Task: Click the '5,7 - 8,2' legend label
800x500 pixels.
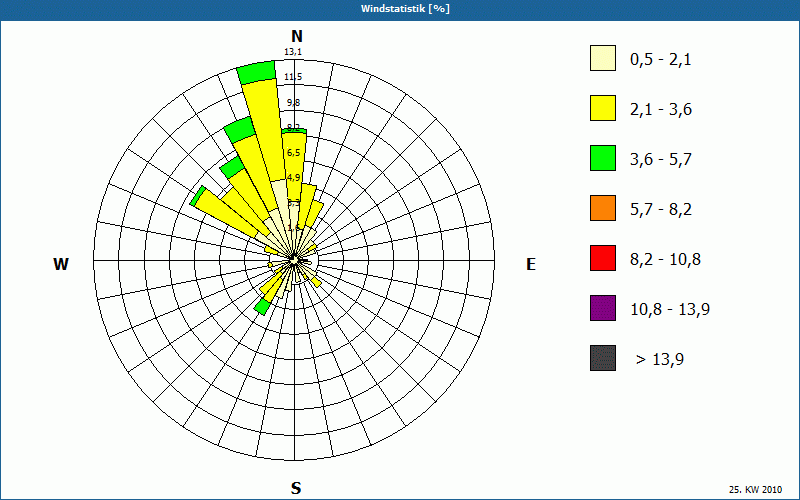Action: (661, 210)
